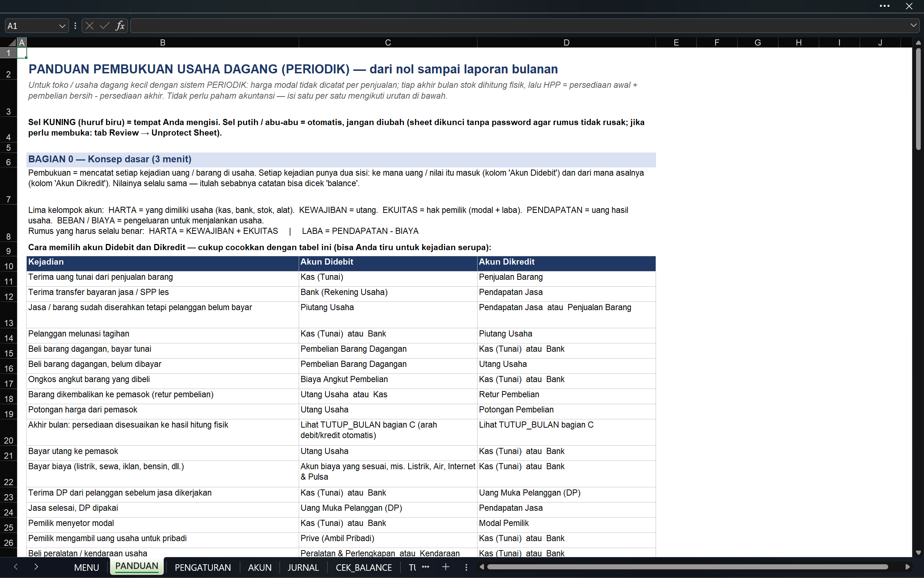924x578 pixels.
Task: Select column D header
Action: [566, 42]
